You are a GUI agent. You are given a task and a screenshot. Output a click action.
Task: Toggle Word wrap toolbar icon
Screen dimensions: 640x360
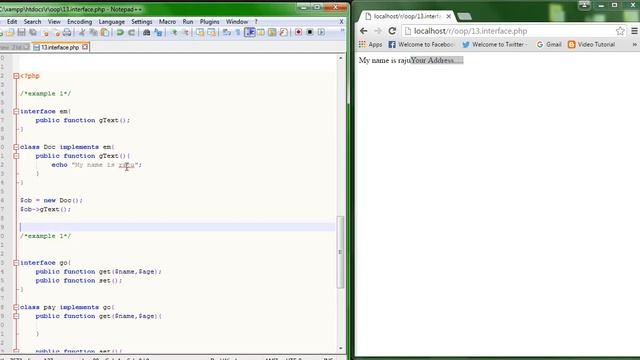[227, 32]
